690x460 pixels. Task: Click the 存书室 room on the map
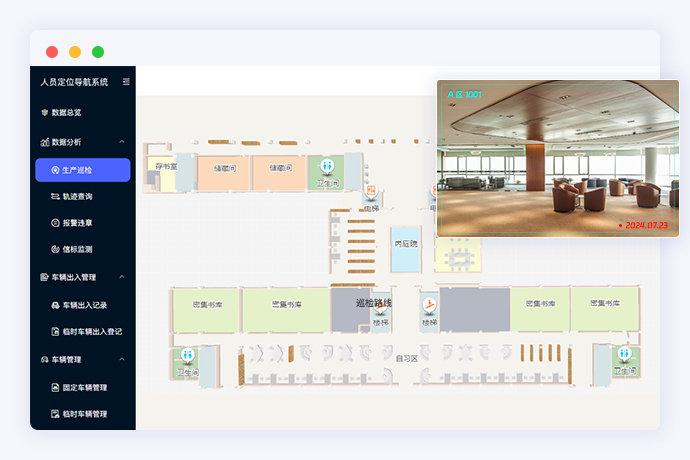pos(166,166)
